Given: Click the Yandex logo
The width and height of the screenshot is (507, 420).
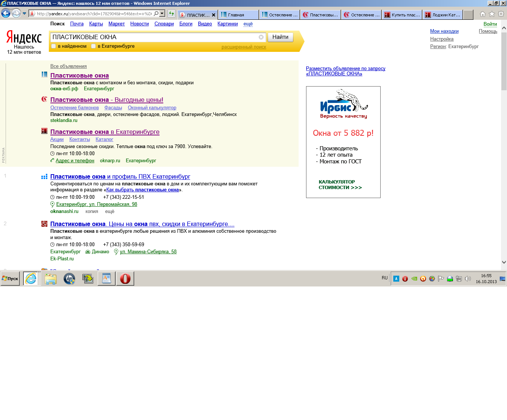Looking at the screenshot, I should (24, 37).
